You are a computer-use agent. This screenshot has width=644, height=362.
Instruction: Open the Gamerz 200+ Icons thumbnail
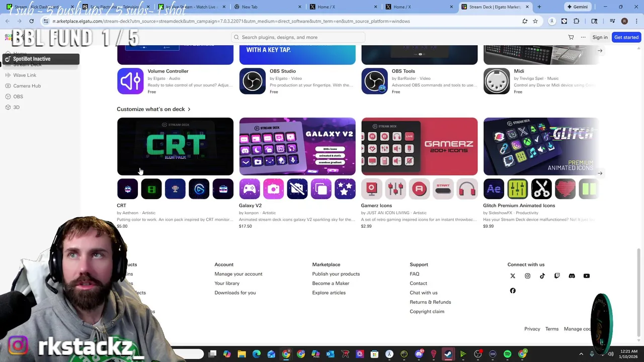tap(419, 146)
